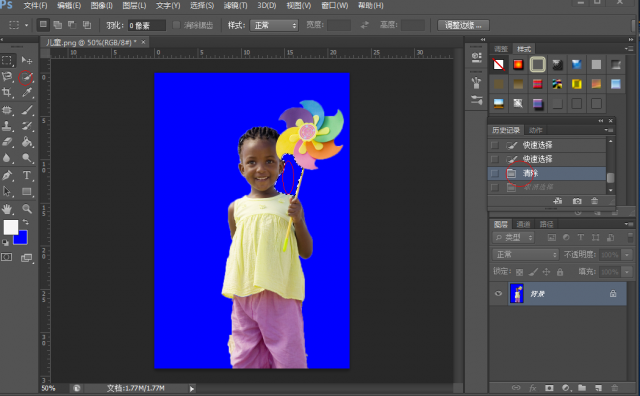Screen dimensions: 640x396
Task: Select the Pen tool
Action: tap(7, 175)
